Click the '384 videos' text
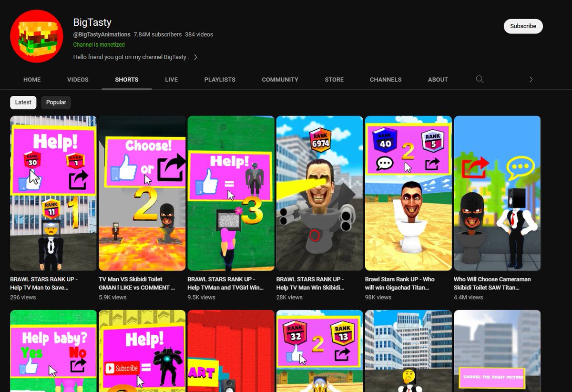The height and width of the screenshot is (392, 572). click(x=199, y=34)
